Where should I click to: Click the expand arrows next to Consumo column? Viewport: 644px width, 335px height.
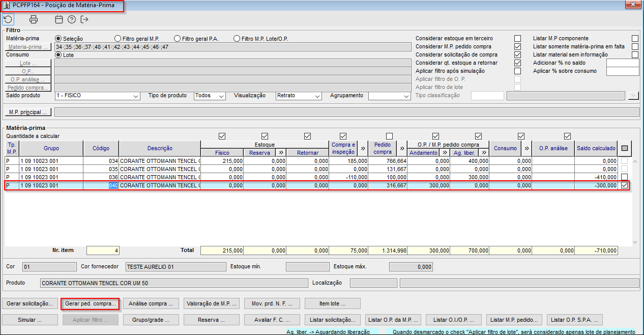(527, 148)
